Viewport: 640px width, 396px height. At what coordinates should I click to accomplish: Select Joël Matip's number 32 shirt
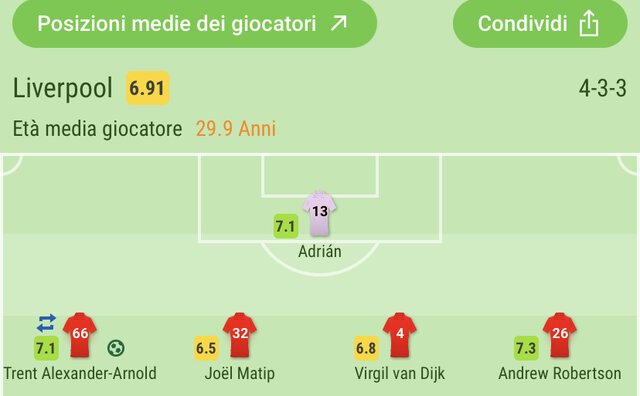pos(240,335)
